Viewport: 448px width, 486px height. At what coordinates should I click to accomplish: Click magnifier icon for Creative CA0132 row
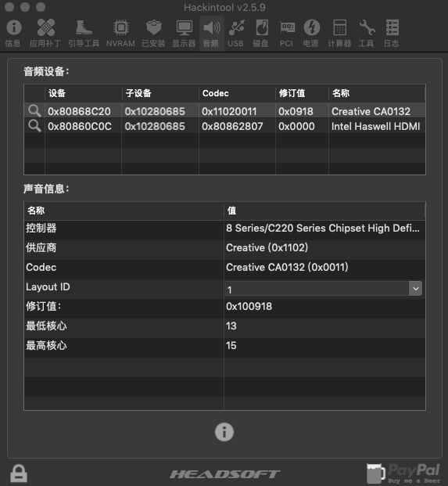pos(34,110)
